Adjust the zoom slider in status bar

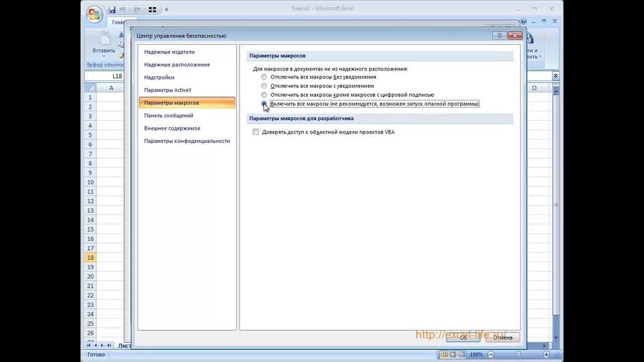[x=518, y=354]
